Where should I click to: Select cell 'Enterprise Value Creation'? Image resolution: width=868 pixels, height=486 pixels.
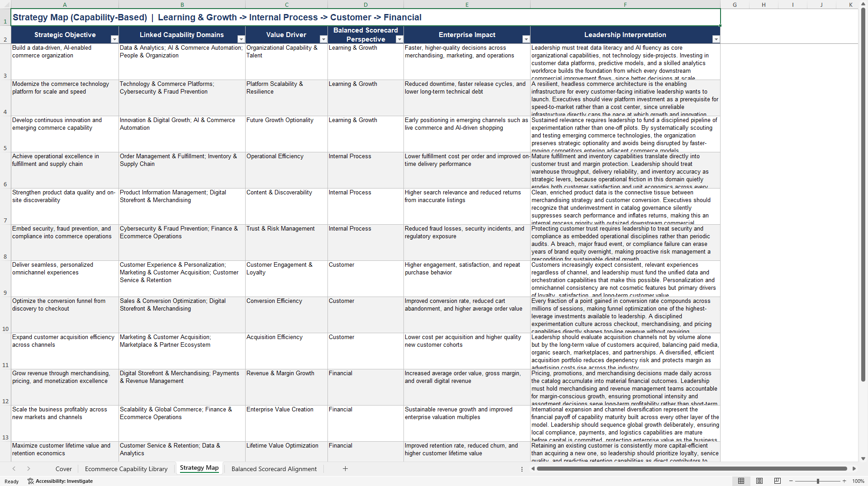click(x=287, y=424)
